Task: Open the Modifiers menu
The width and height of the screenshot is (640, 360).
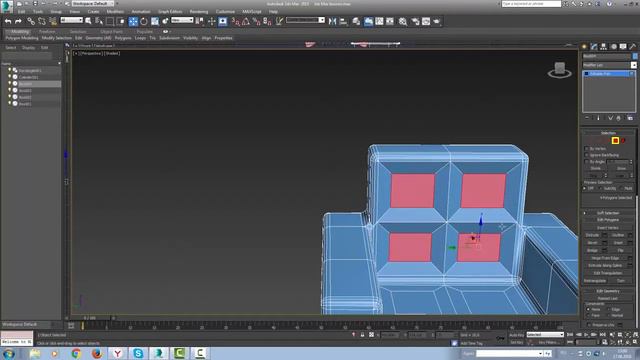Action: (115, 12)
